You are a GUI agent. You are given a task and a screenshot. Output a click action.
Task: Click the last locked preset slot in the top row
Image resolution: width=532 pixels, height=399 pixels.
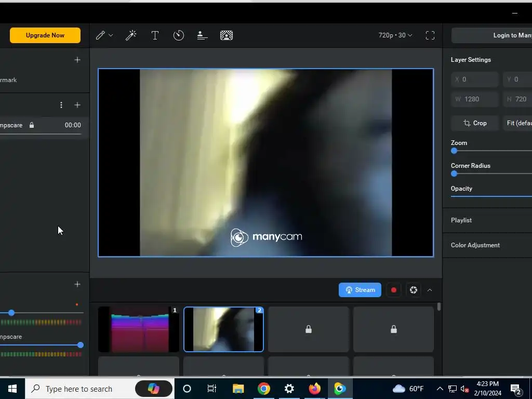pyautogui.click(x=394, y=329)
